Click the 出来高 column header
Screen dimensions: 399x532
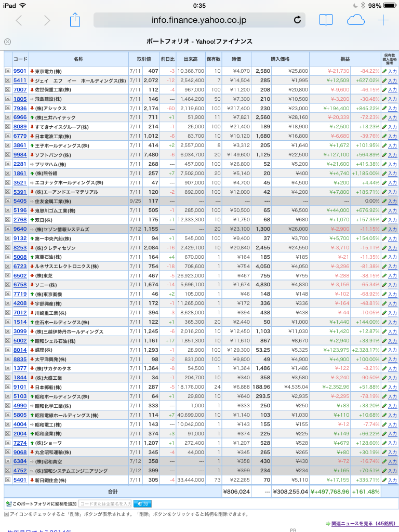190,59
